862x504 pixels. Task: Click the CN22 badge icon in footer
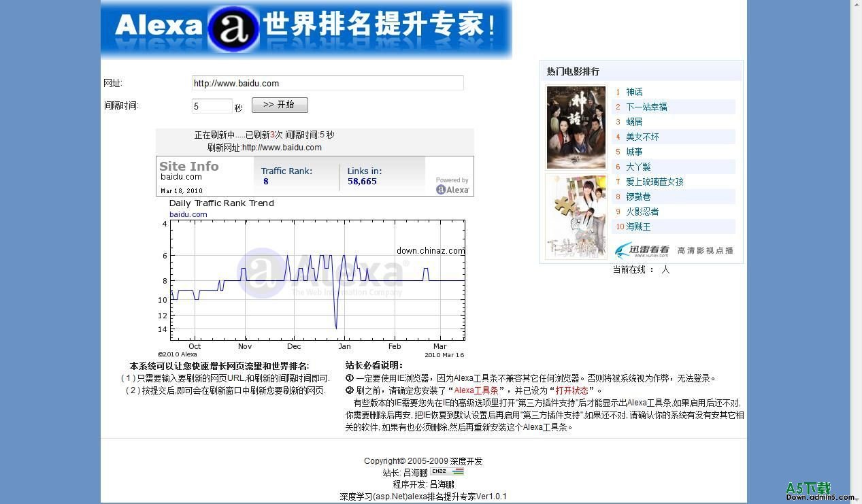click(x=447, y=471)
